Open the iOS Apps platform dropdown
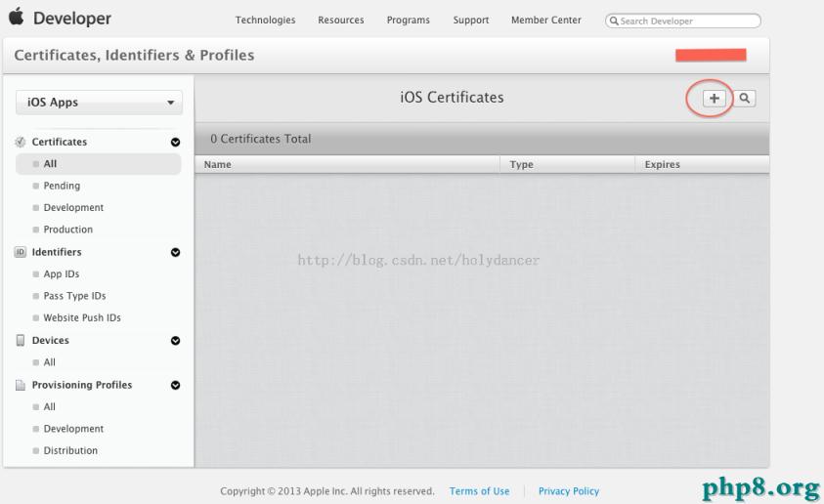 pos(100,103)
